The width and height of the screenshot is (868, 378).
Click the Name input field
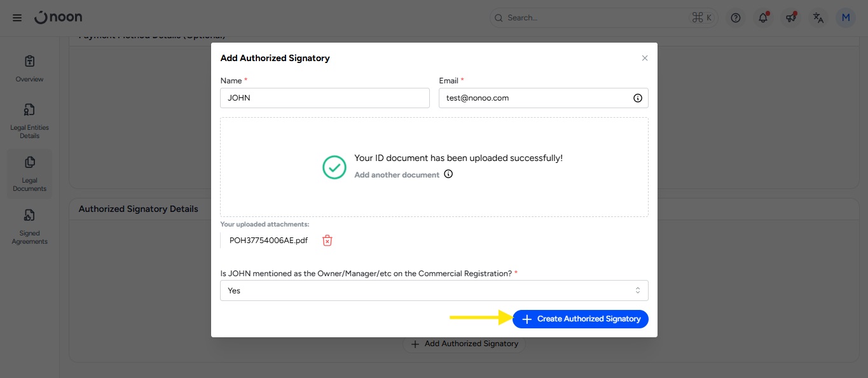325,98
